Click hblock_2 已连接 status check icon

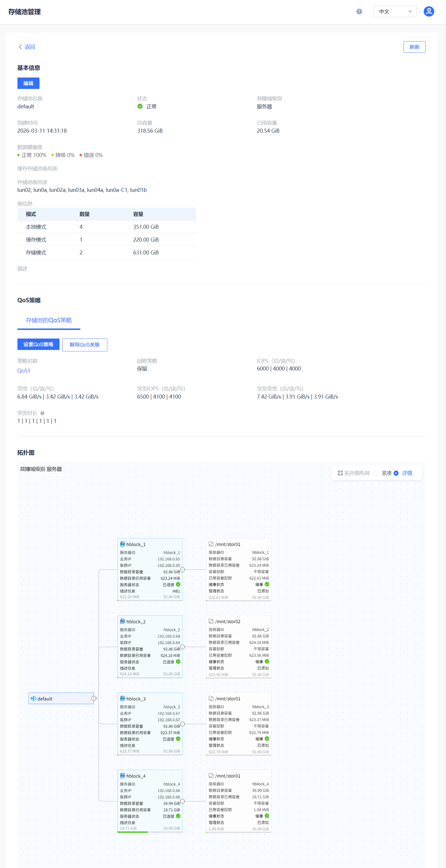click(x=178, y=662)
